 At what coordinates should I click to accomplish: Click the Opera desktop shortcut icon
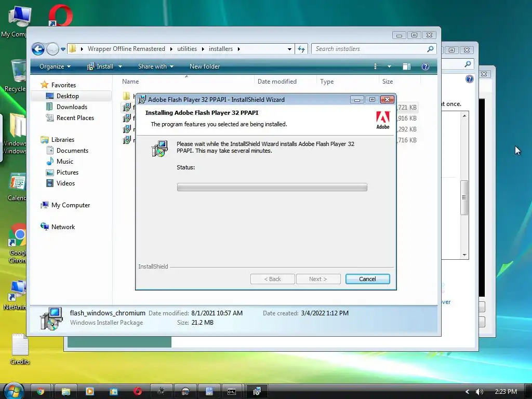(60, 15)
